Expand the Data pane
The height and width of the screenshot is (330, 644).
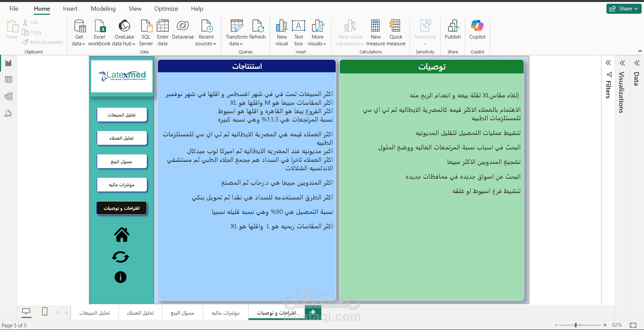point(637,63)
